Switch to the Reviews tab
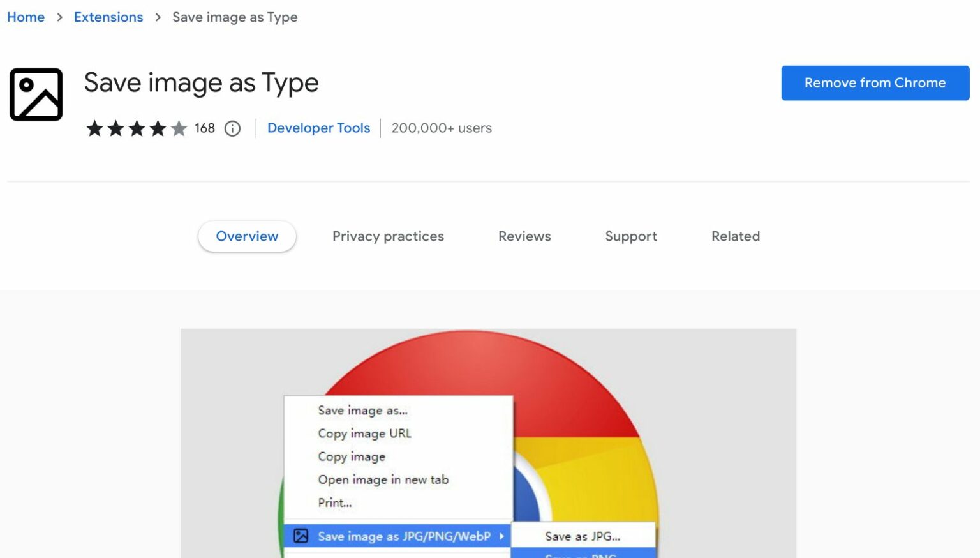Image resolution: width=980 pixels, height=558 pixels. coord(524,236)
